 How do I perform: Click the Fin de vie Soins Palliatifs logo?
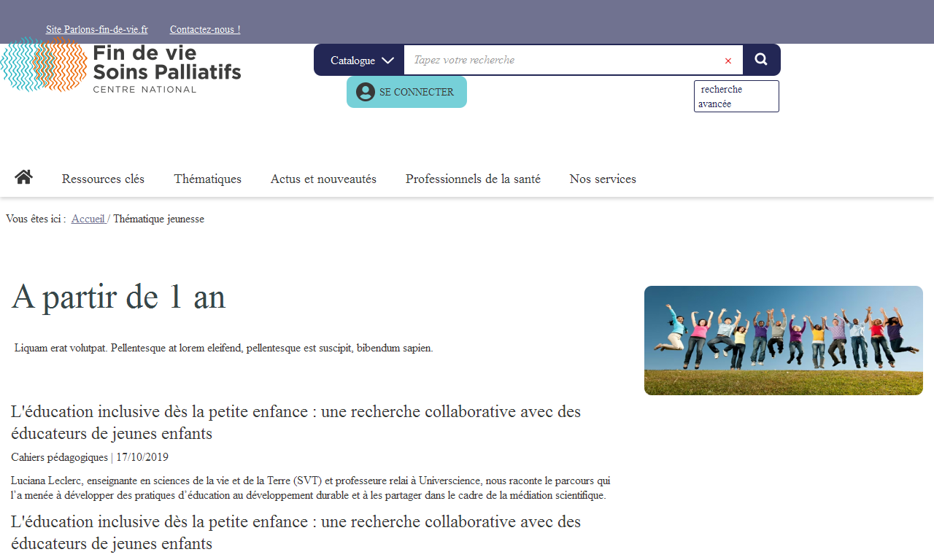point(121,66)
